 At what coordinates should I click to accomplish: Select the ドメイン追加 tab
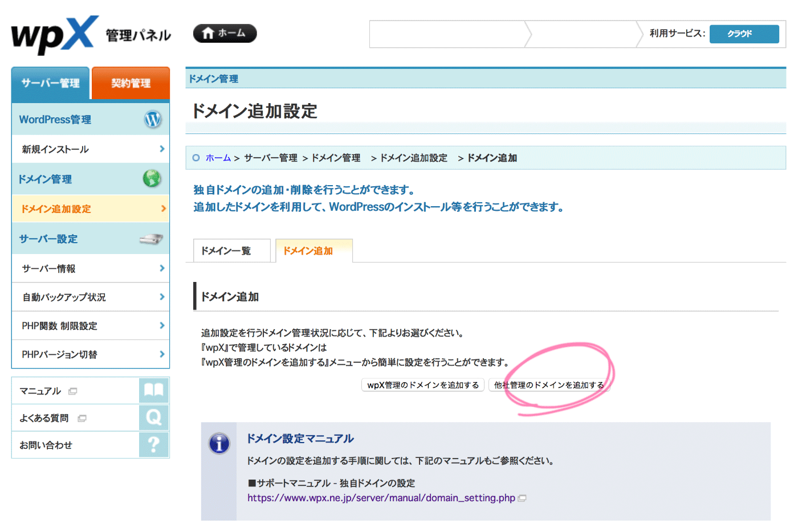pos(314,251)
